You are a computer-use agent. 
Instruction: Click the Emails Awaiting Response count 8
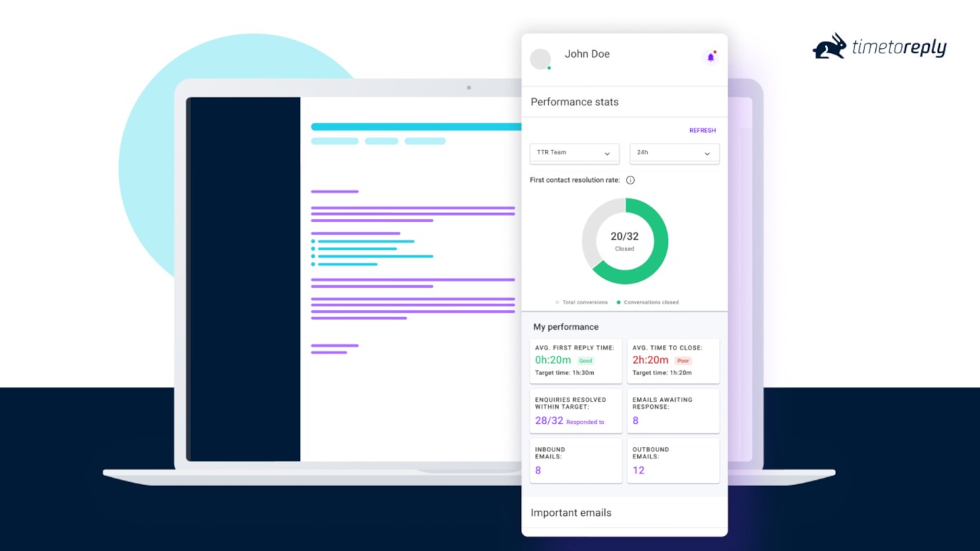pyautogui.click(x=636, y=420)
